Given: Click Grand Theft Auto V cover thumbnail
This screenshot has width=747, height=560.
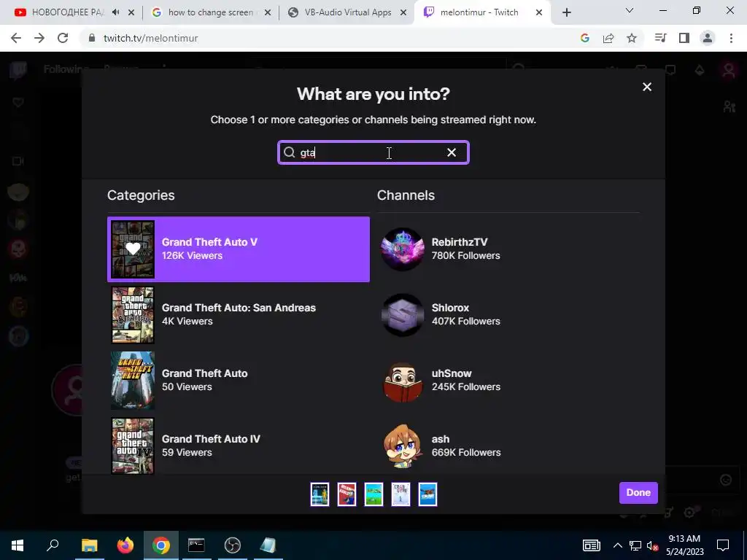Looking at the screenshot, I should point(133,249).
